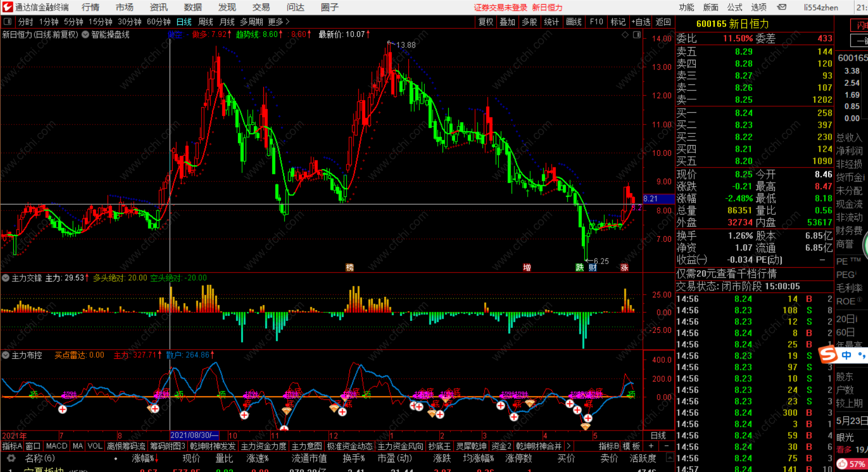Click the 画线 drawing button
The height and width of the screenshot is (472, 868).
(574, 22)
